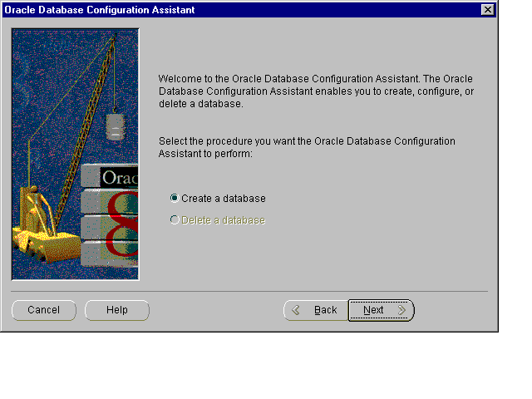532x399 pixels.
Task: Click the "Select the procedure" instruction text
Action: 307,147
